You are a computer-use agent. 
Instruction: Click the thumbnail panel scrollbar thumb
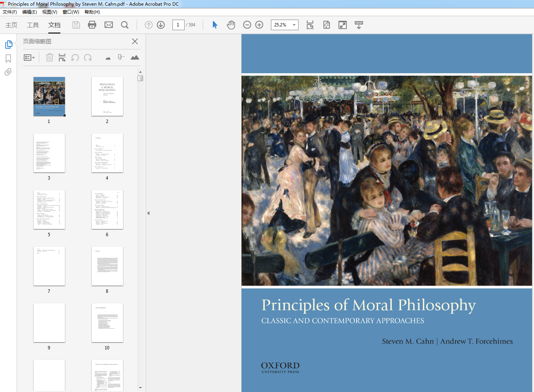140,78
